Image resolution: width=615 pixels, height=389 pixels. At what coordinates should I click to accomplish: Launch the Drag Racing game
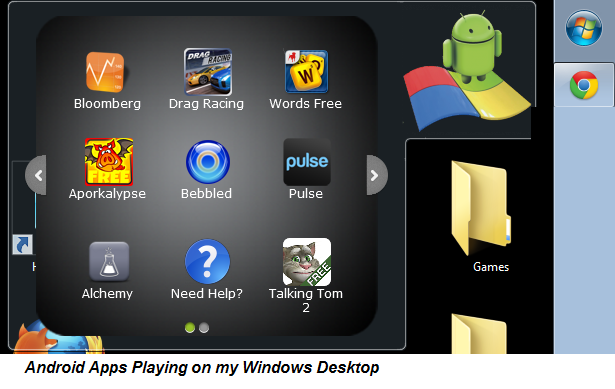pyautogui.click(x=208, y=72)
